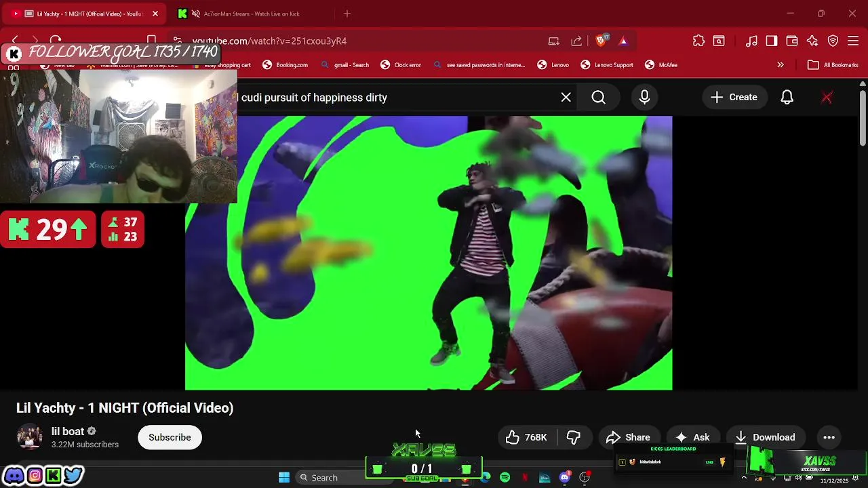Open the tab search icon in toolbar
Screen dimensions: 868x488
719,41
